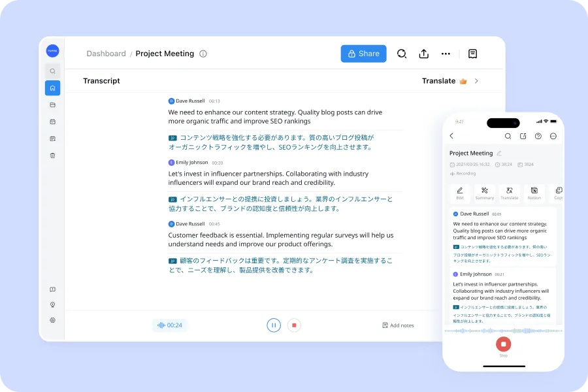Tap the pencil beside phone Project Meeting title
The width and height of the screenshot is (588, 392).
click(x=499, y=154)
